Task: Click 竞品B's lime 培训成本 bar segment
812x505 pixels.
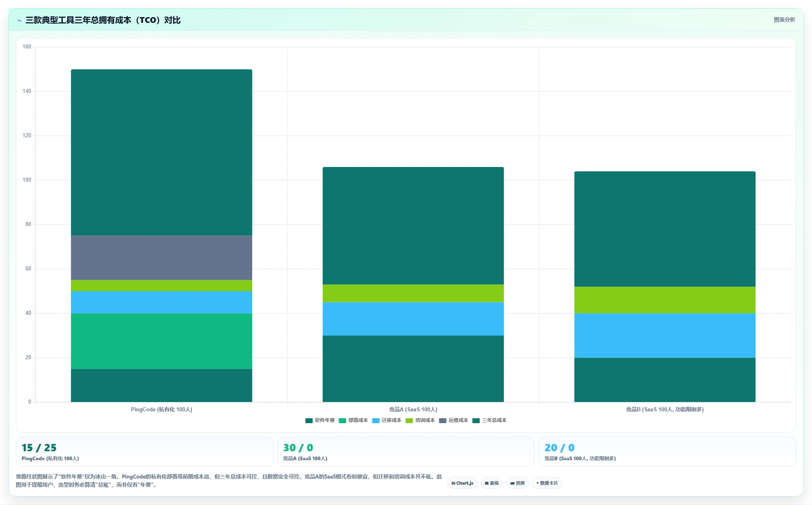Action: point(665,300)
